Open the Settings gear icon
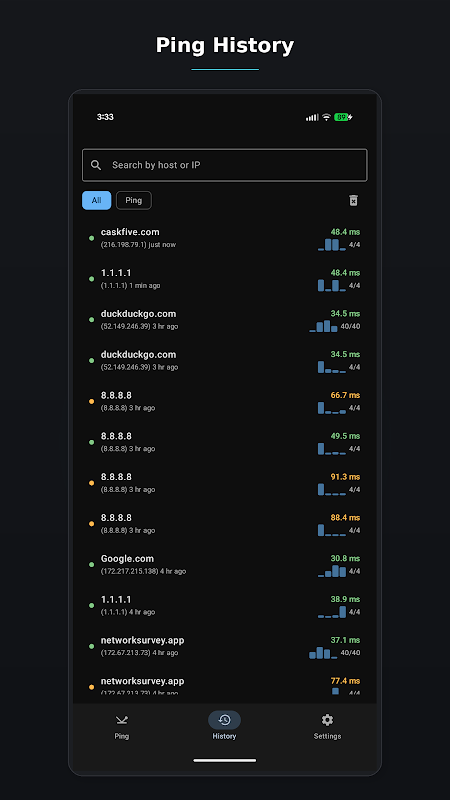The image size is (450, 800). click(327, 720)
